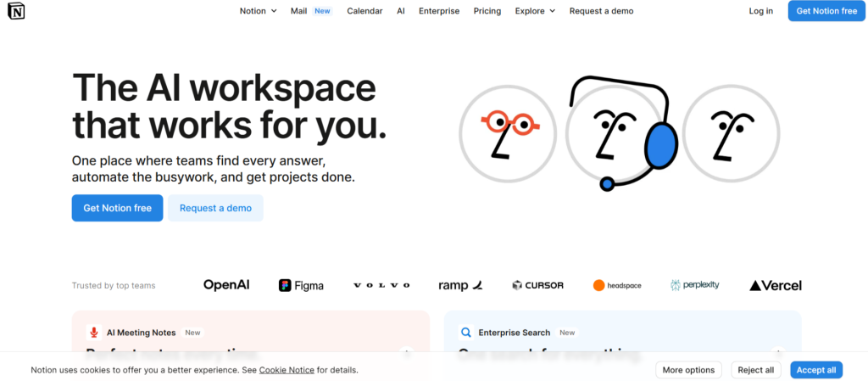The image size is (868, 381).
Task: Click the 'Trusted by top teams' text
Action: click(114, 286)
